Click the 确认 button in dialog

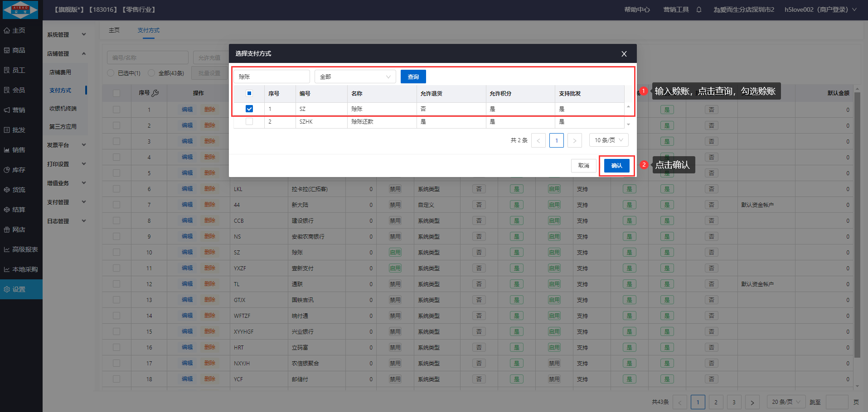tap(616, 166)
